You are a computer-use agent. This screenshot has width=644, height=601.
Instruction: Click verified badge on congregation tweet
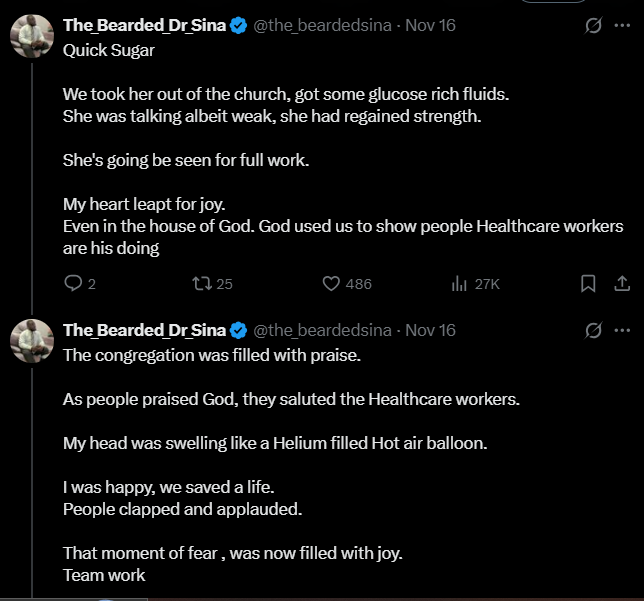[239, 330]
